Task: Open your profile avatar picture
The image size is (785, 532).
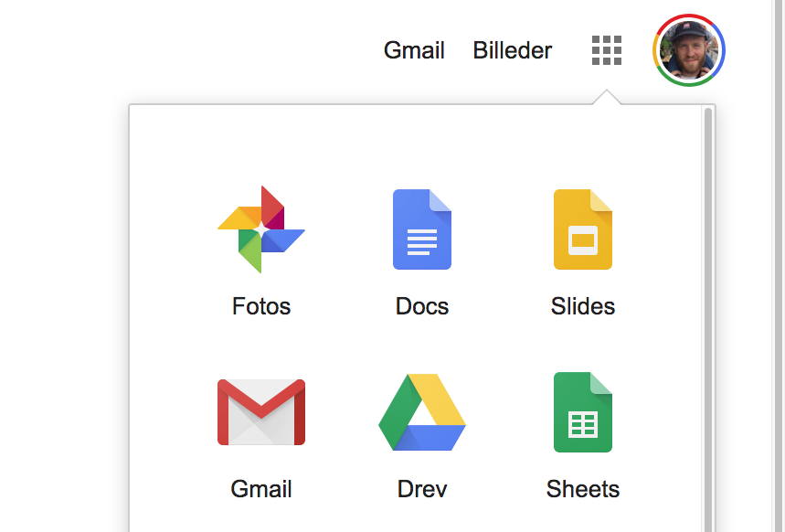Action: click(x=689, y=50)
